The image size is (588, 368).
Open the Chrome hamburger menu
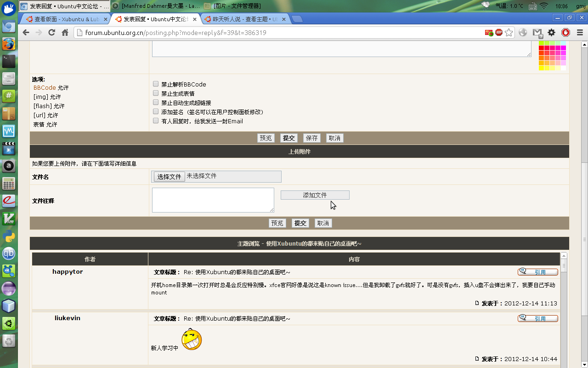point(580,33)
